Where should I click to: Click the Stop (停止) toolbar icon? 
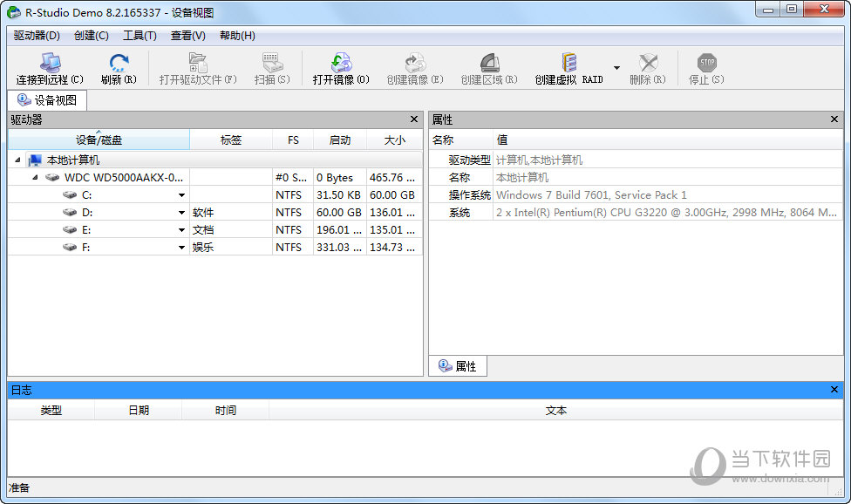click(x=706, y=63)
